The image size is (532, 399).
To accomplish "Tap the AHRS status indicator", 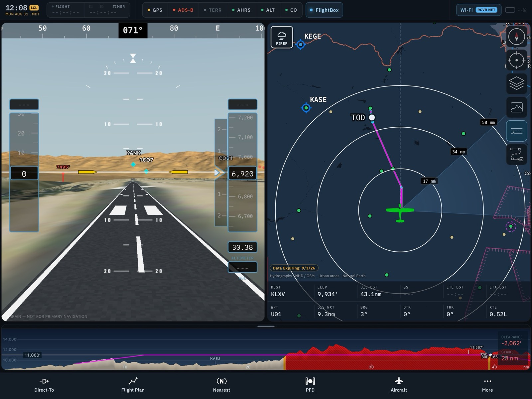I will tap(241, 10).
